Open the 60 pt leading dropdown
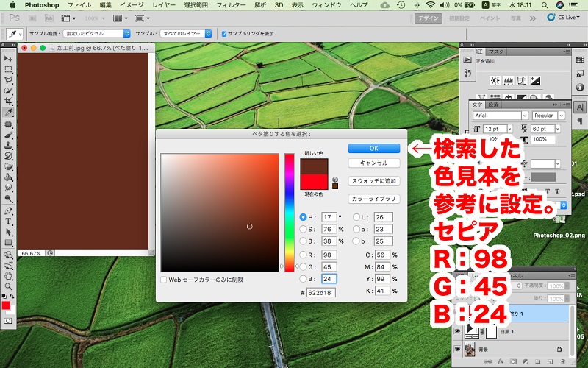This screenshot has width=588, height=368. 557,129
